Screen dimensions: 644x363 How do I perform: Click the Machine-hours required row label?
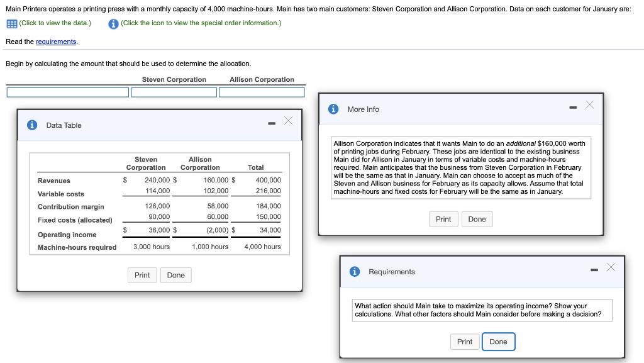pyautogui.click(x=77, y=247)
